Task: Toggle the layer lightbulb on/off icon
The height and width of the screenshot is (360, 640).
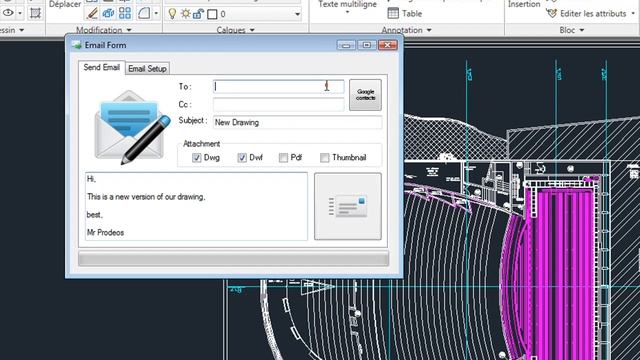Action: pyautogui.click(x=172, y=14)
